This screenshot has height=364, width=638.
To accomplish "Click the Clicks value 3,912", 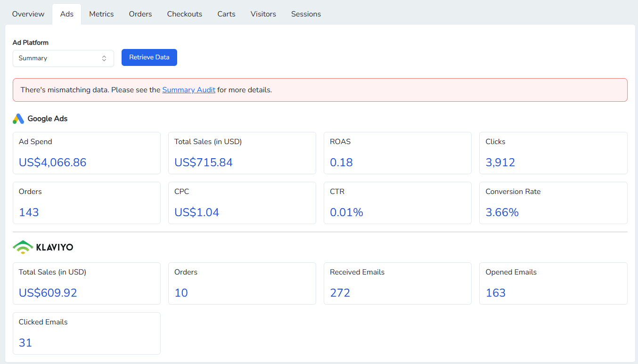I will 500,162.
